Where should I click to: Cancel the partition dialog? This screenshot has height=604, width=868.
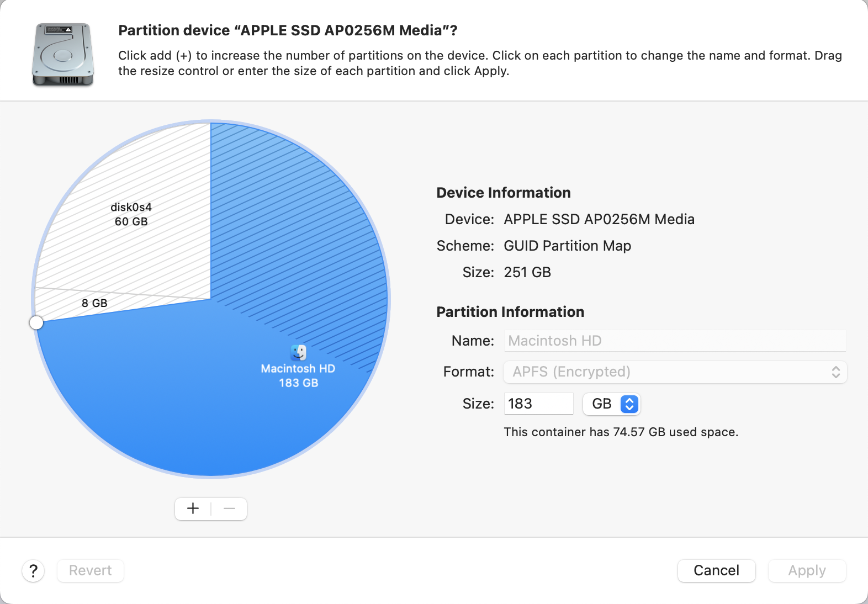click(x=716, y=570)
